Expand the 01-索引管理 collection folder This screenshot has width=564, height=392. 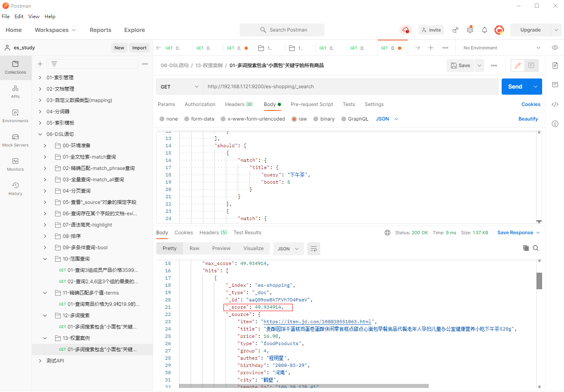(x=40, y=78)
